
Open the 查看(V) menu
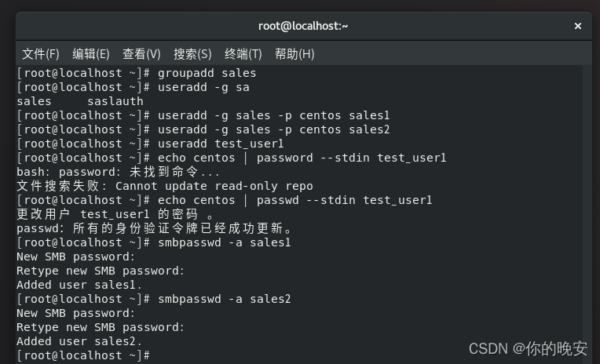(141, 54)
